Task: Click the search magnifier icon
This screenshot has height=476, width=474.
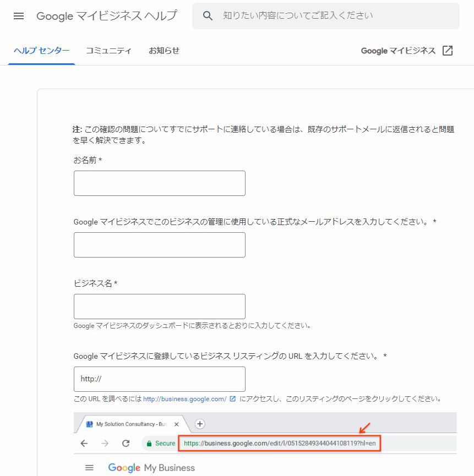Action: click(x=208, y=16)
